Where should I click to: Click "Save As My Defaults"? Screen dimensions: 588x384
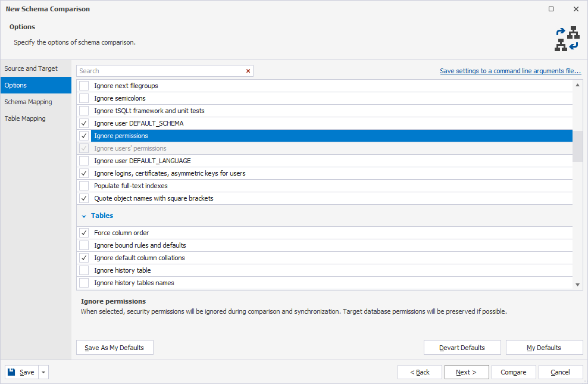(114, 347)
